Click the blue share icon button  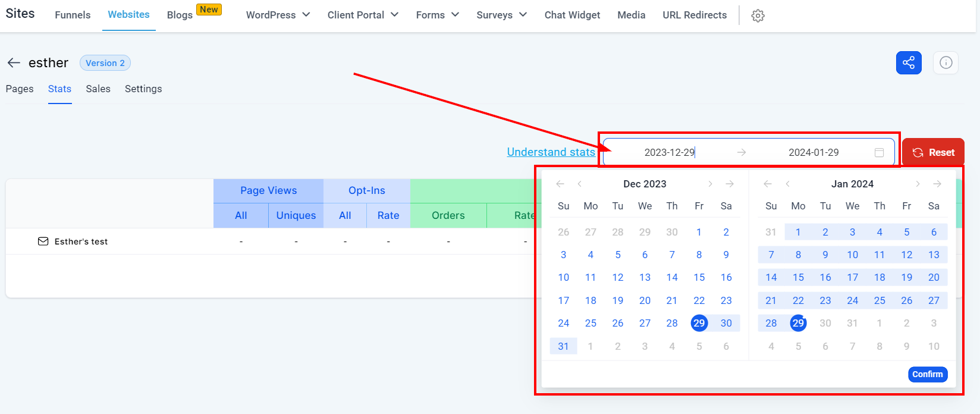(x=909, y=62)
